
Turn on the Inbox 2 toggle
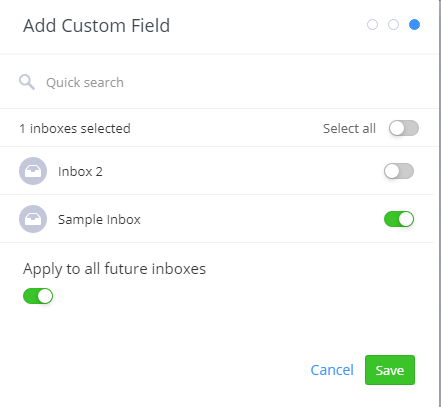[399, 171]
